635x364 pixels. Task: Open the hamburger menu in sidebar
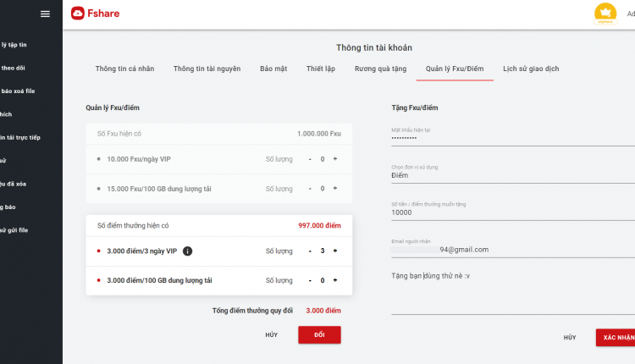pos(46,14)
